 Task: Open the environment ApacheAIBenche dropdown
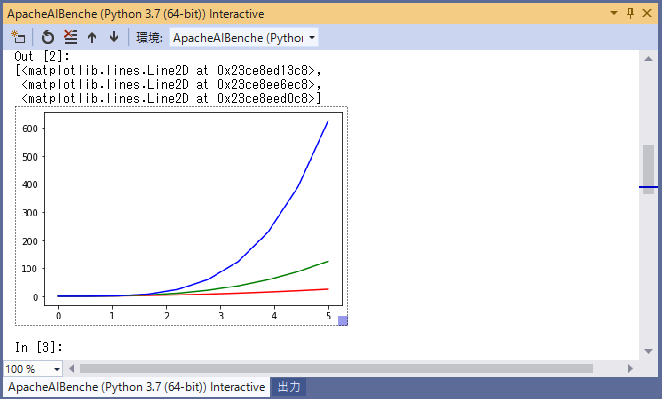click(x=244, y=38)
